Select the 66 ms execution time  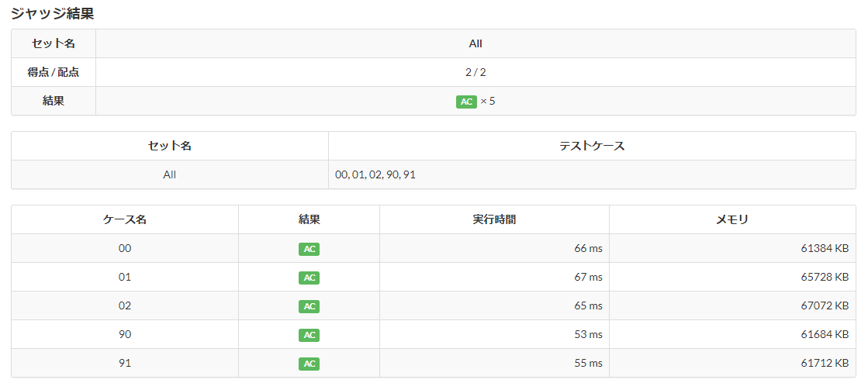click(589, 248)
